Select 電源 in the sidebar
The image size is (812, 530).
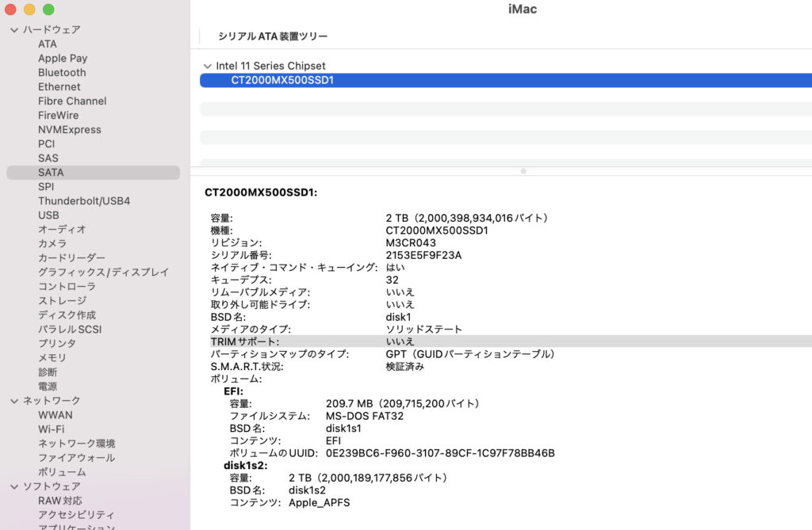pyautogui.click(x=48, y=386)
